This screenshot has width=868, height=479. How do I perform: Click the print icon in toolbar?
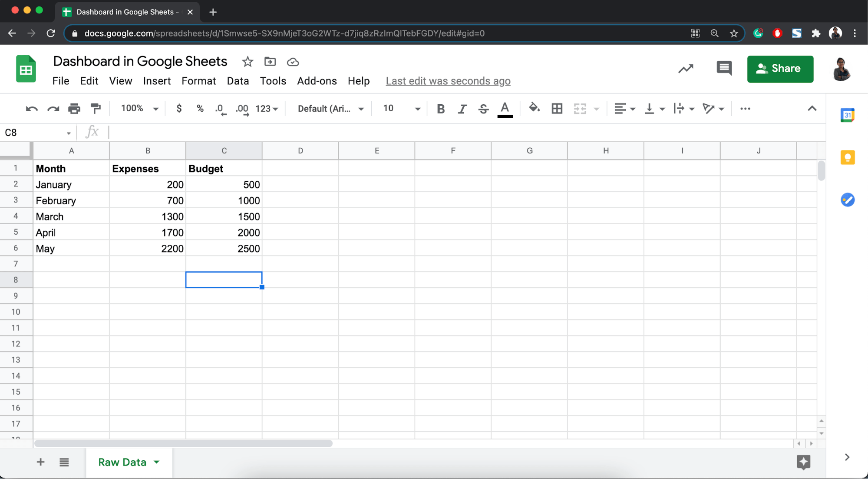pyautogui.click(x=74, y=108)
